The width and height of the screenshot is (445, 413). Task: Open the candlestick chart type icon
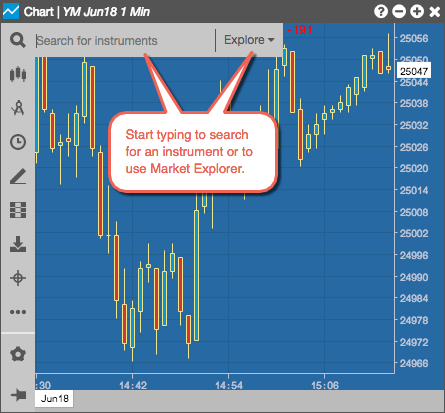(18, 74)
